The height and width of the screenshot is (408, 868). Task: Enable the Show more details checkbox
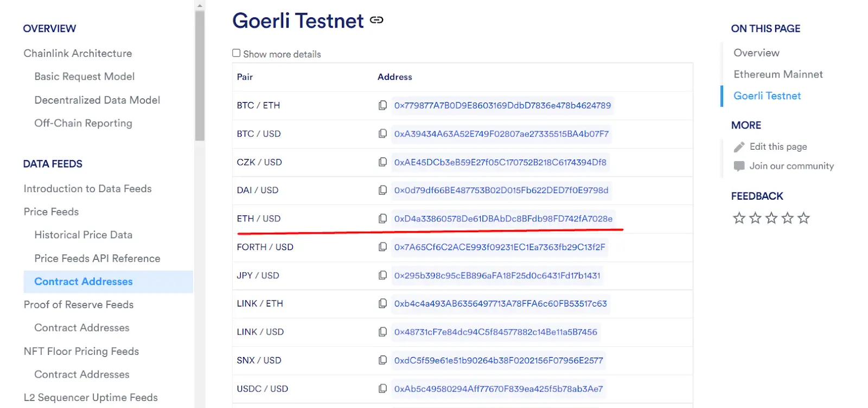tap(237, 53)
